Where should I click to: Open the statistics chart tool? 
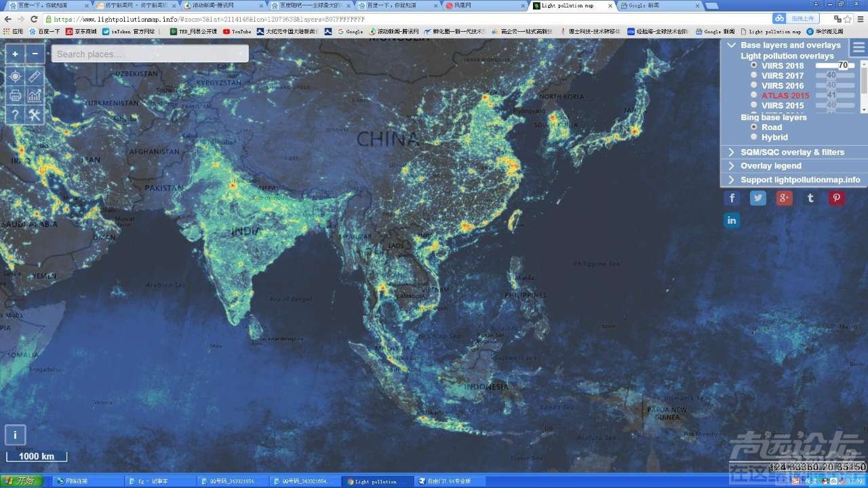pyautogui.click(x=35, y=96)
